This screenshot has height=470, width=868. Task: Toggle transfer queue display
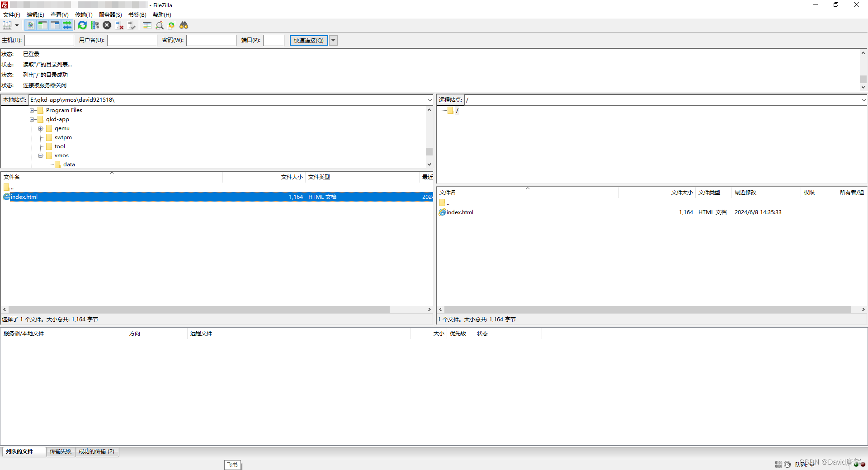point(67,25)
